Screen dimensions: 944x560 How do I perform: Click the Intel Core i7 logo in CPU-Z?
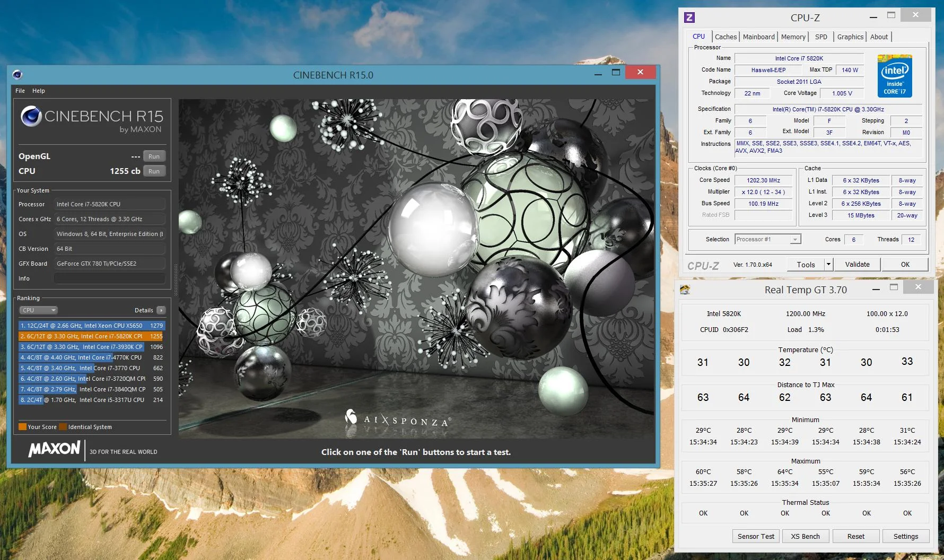(895, 76)
